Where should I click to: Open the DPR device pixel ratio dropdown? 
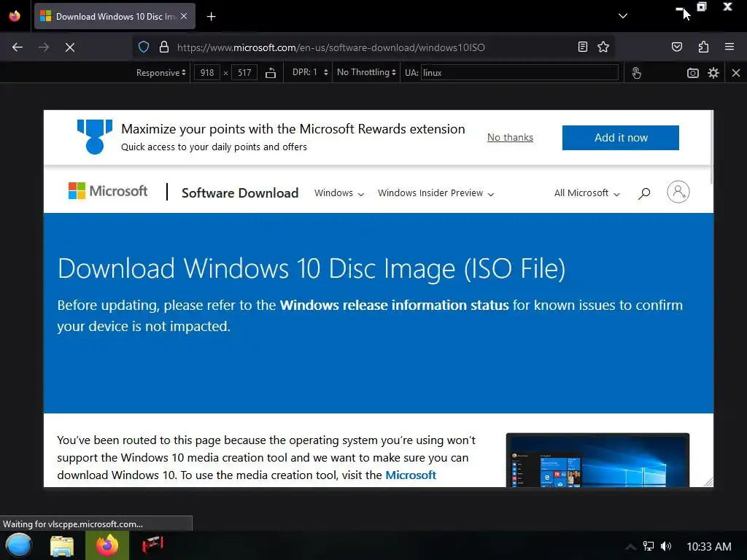(x=310, y=72)
